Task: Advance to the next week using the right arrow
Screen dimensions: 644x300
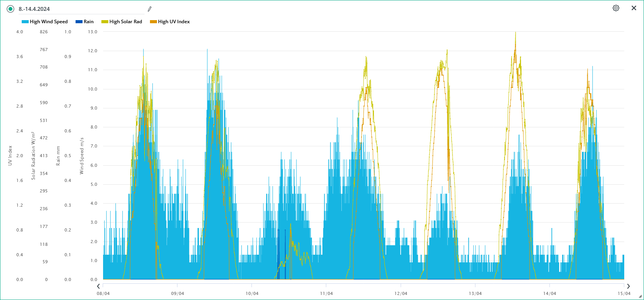Action: [x=628, y=286]
